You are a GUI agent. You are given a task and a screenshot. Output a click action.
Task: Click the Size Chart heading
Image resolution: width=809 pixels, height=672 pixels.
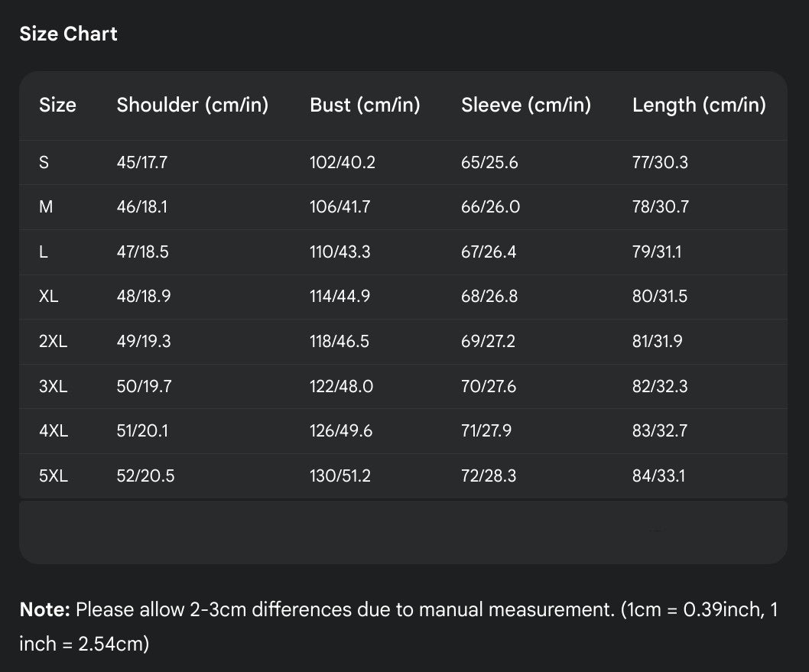68,34
